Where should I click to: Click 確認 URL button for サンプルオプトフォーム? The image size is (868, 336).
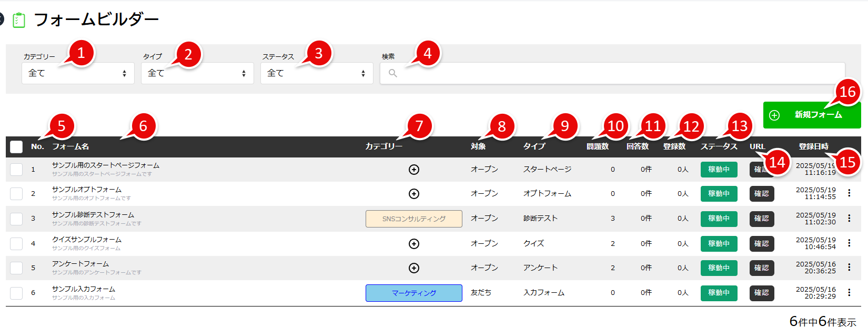pos(762,194)
